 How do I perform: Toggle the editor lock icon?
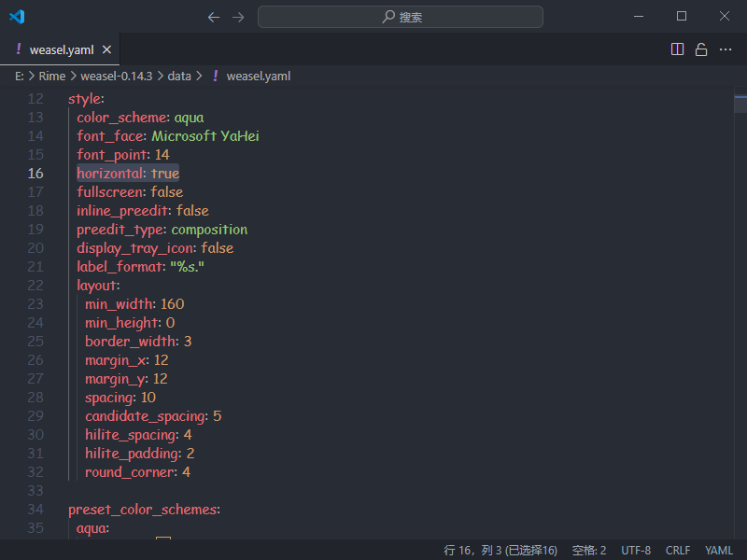pyautogui.click(x=700, y=49)
